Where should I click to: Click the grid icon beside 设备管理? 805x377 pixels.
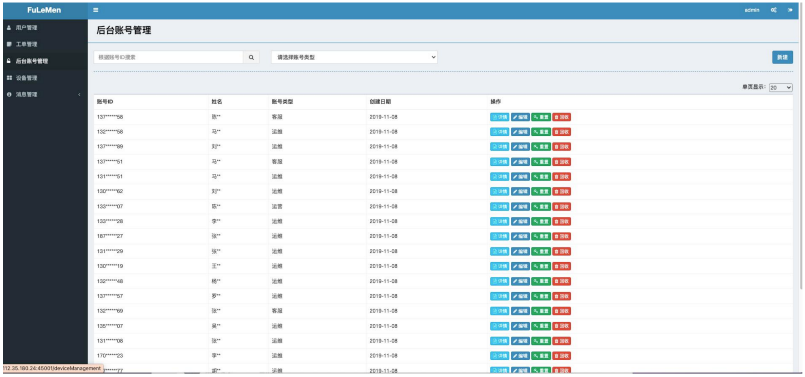point(9,78)
